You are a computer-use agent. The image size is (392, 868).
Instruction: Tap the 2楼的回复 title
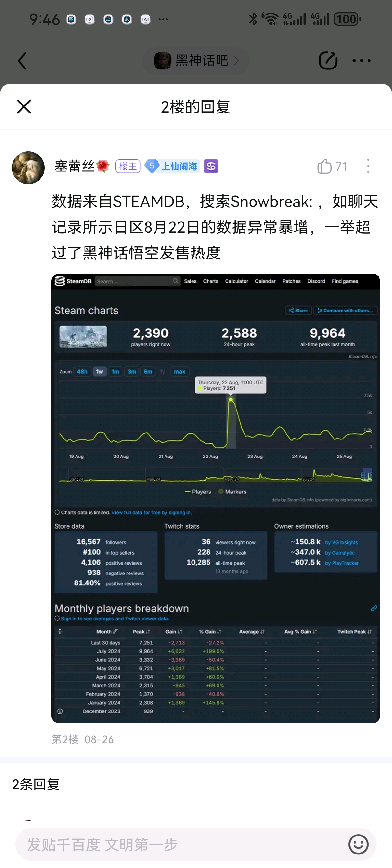196,107
